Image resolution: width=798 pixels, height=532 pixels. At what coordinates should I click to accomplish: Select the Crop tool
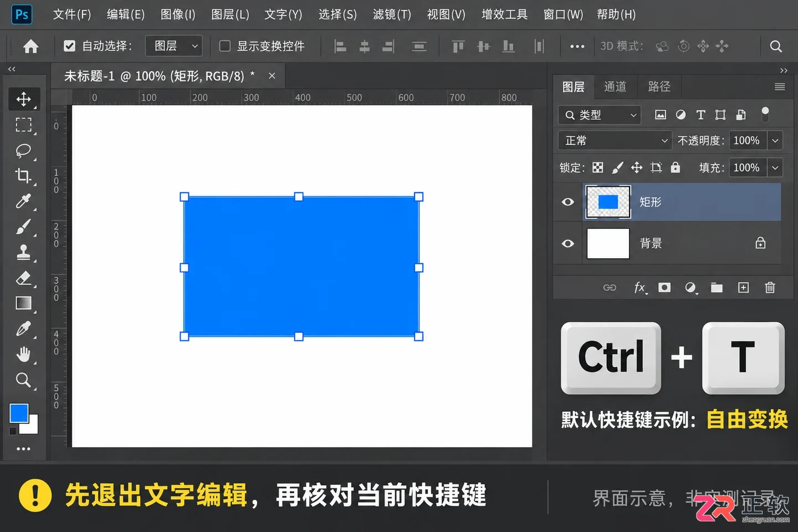23,176
